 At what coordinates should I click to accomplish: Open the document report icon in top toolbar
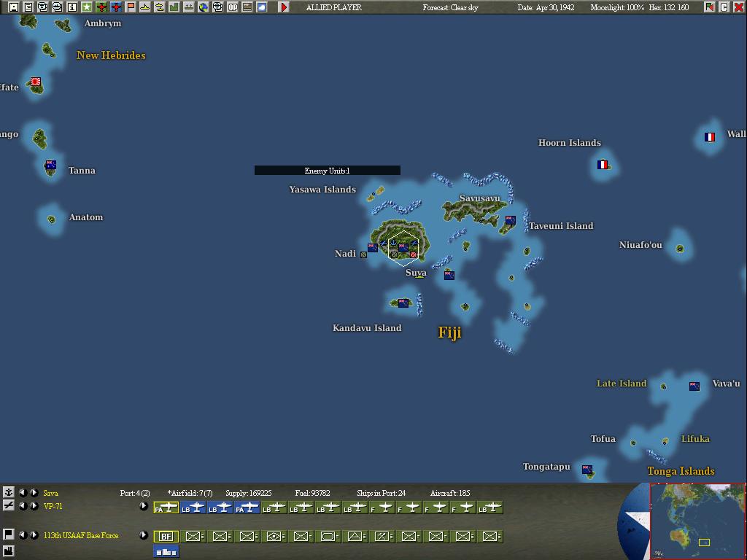click(28, 7)
